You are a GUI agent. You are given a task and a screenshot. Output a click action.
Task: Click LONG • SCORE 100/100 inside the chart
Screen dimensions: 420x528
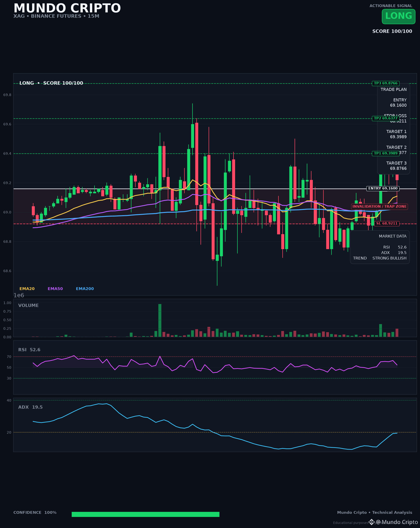51,83
